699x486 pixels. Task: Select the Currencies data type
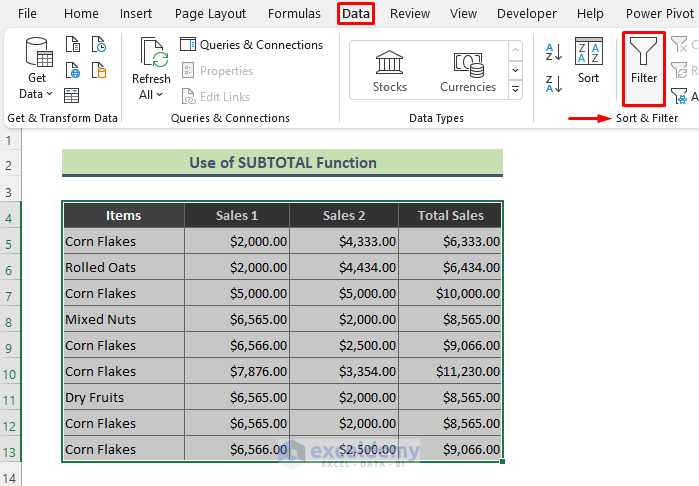(x=467, y=71)
